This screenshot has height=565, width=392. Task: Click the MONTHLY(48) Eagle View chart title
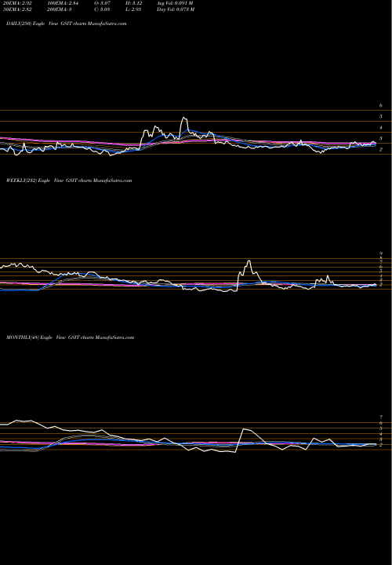tap(71, 337)
